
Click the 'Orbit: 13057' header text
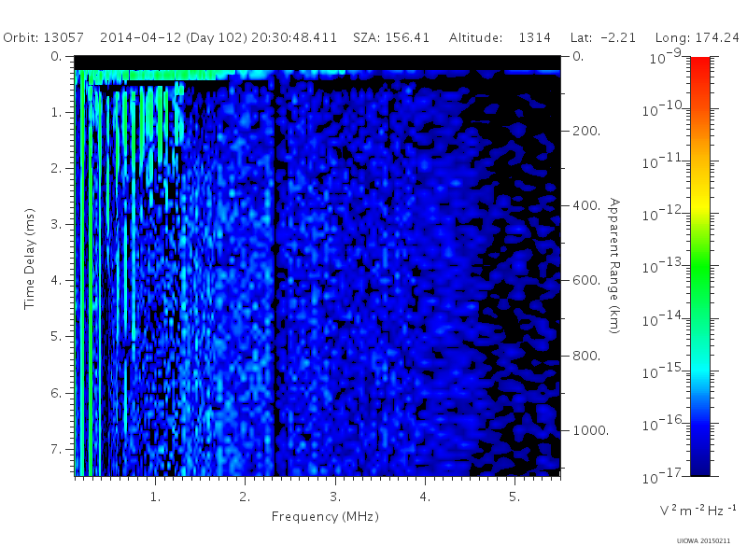point(43,37)
